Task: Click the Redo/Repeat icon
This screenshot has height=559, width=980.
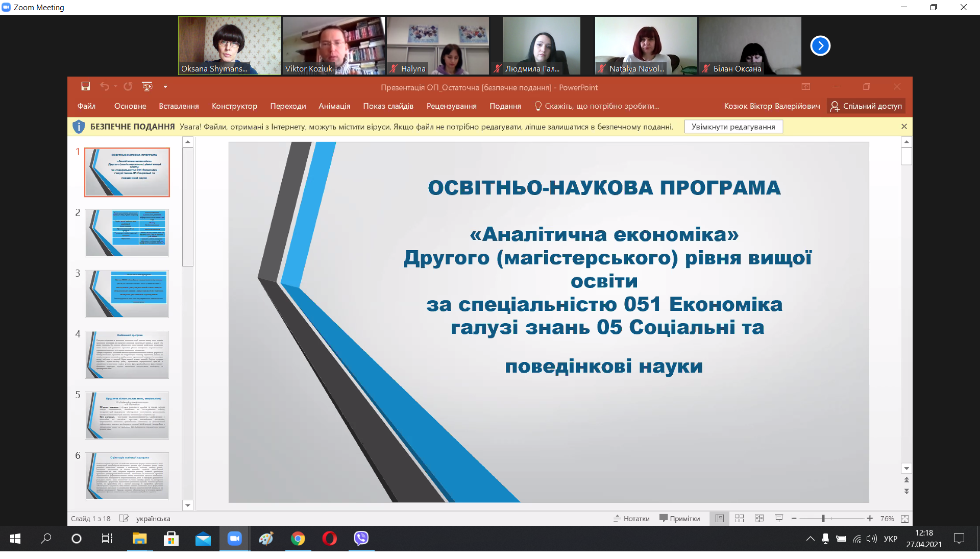Action: point(128,86)
